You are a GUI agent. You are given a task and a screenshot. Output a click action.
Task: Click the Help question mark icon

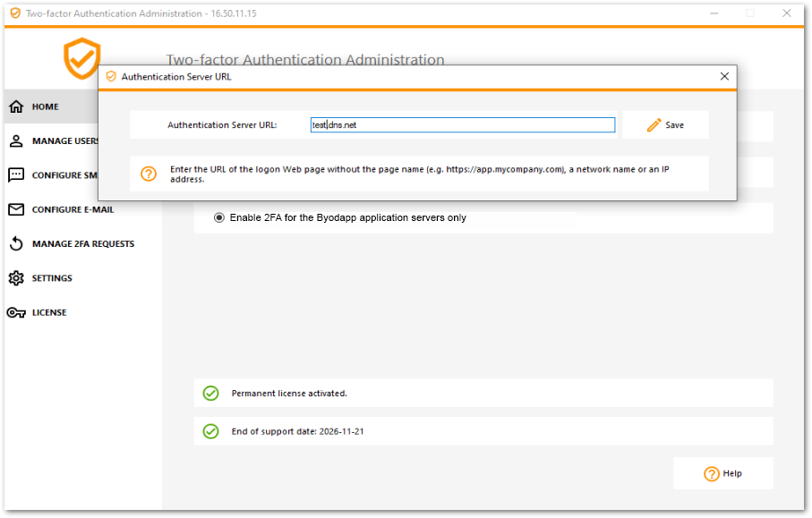712,473
